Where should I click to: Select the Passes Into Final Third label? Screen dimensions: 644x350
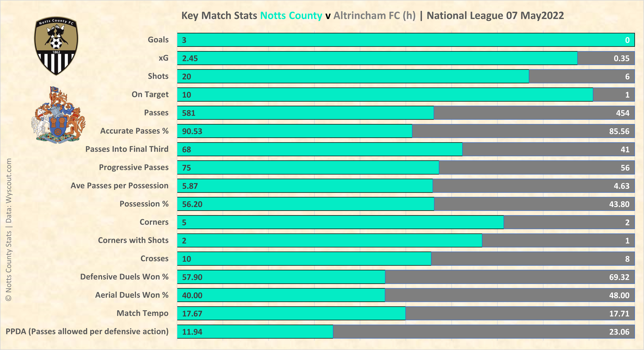127,149
